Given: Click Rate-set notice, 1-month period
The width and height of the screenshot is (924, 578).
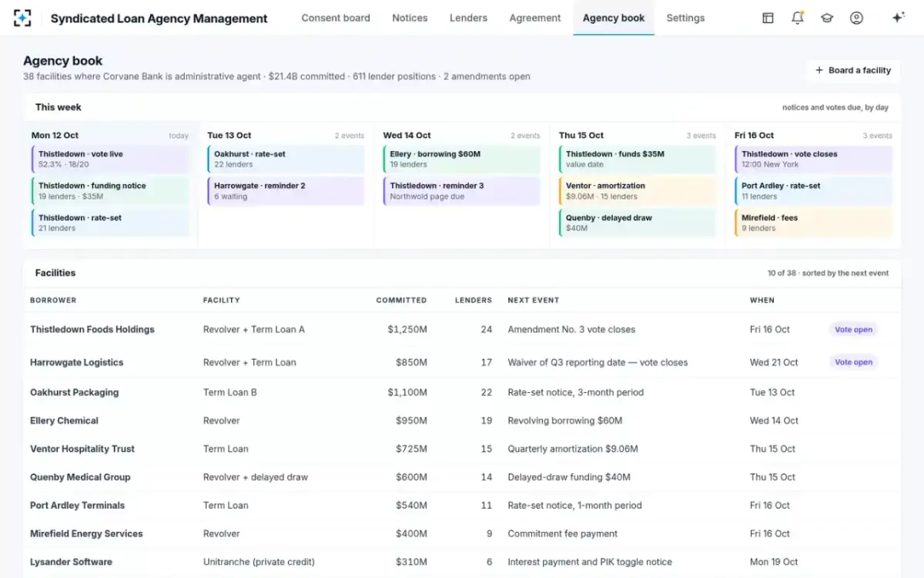Looking at the screenshot, I should pyautogui.click(x=574, y=506).
